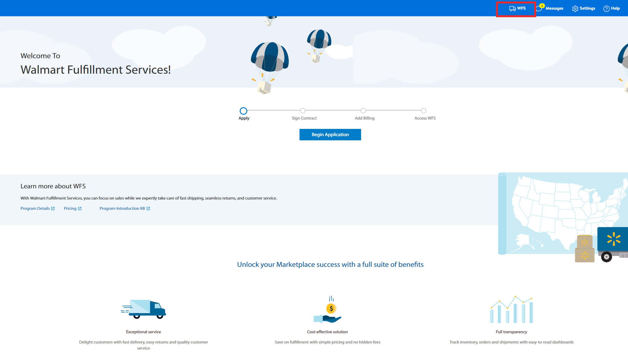The width and height of the screenshot is (628, 364).
Task: Click the Full transparency chart icon
Action: click(x=511, y=309)
